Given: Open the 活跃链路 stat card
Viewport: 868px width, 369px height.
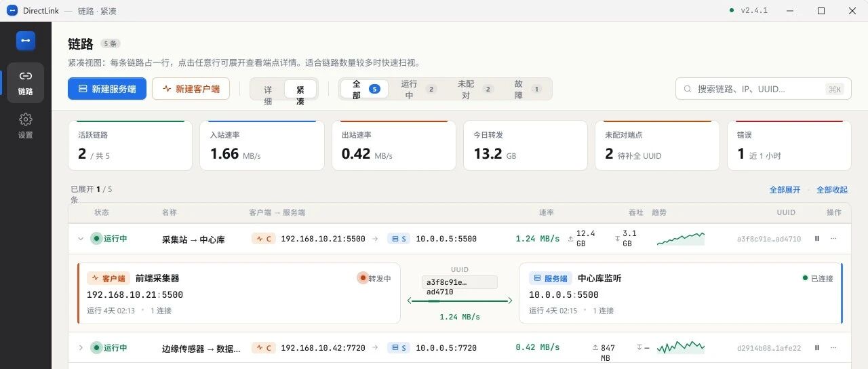Looking at the screenshot, I should (x=130, y=146).
